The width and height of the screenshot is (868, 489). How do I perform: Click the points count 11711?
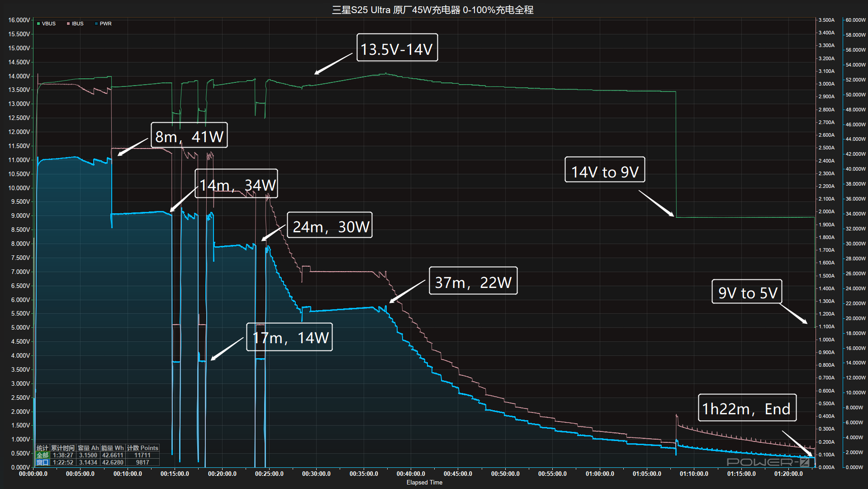[142, 455]
